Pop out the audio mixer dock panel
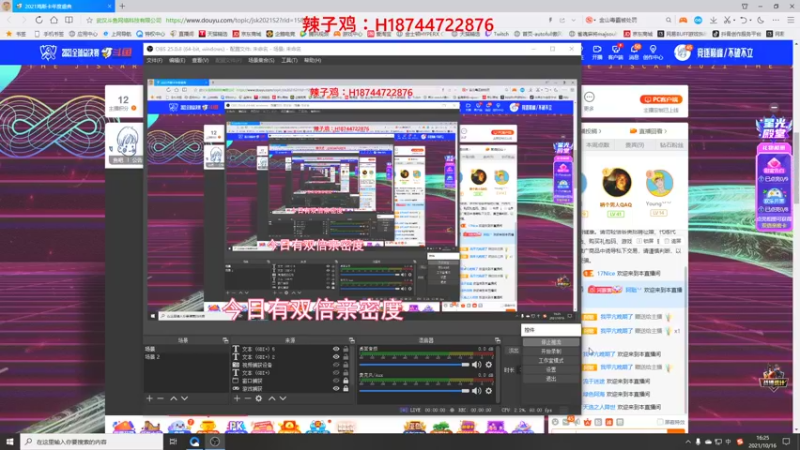 tap(497, 340)
